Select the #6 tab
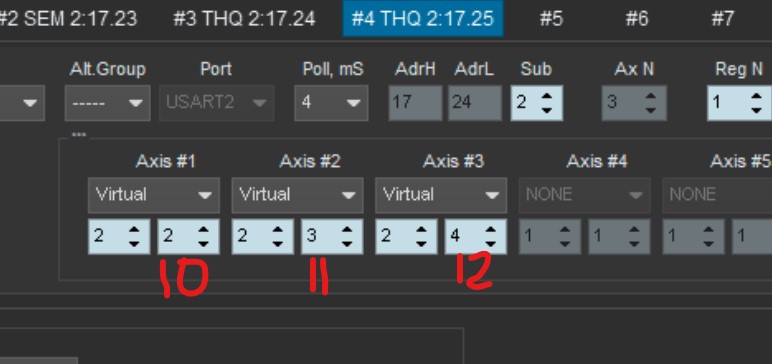772x364 pixels. point(637,19)
